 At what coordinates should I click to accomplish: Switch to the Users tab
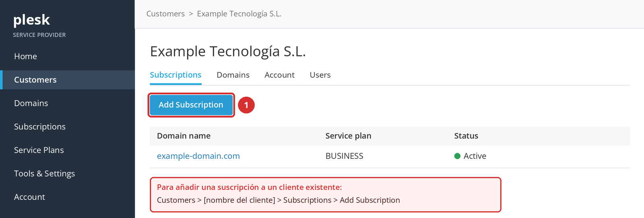tap(320, 75)
